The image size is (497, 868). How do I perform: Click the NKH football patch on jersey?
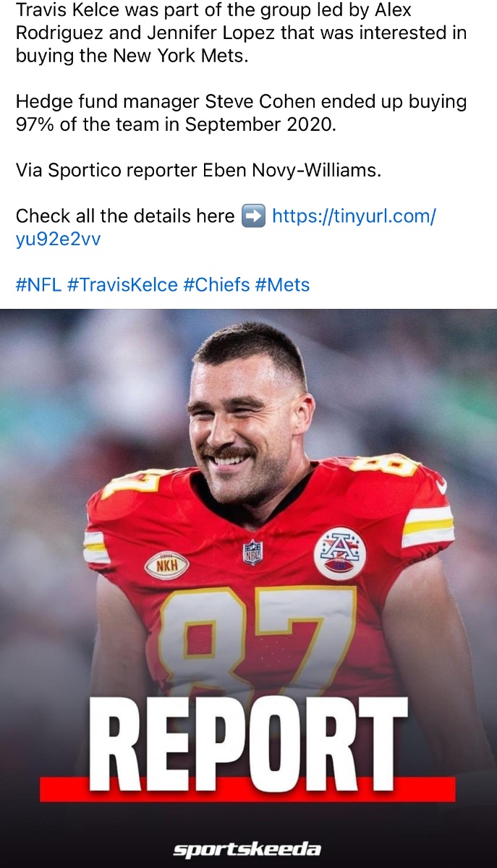167,566
